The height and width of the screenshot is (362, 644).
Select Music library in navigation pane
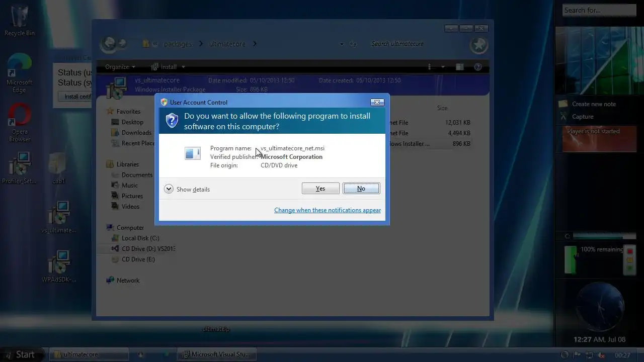coord(129,186)
